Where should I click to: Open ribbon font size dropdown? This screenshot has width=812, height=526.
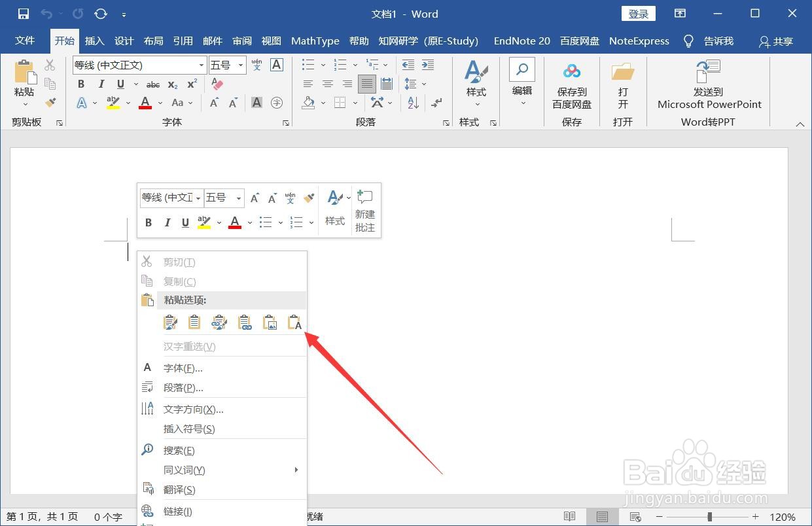click(241, 65)
